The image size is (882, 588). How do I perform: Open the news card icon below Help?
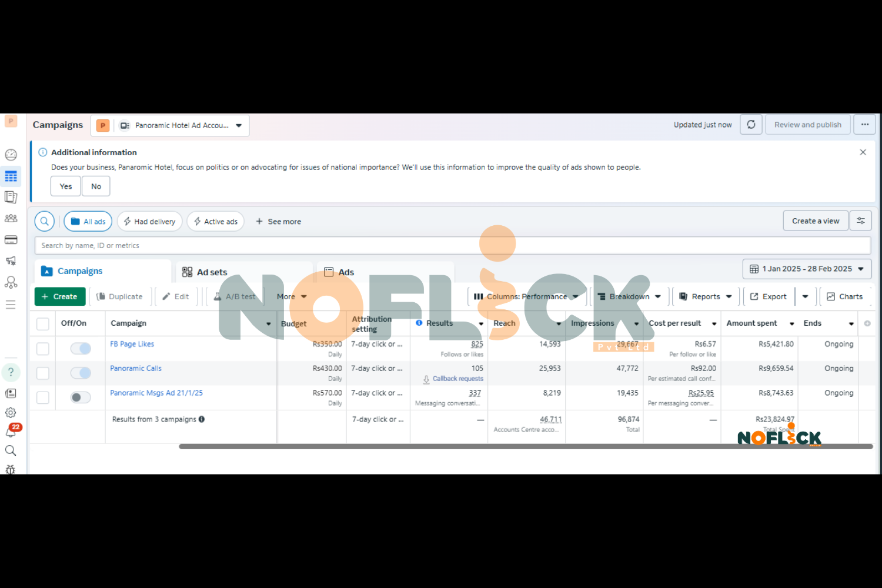11,393
